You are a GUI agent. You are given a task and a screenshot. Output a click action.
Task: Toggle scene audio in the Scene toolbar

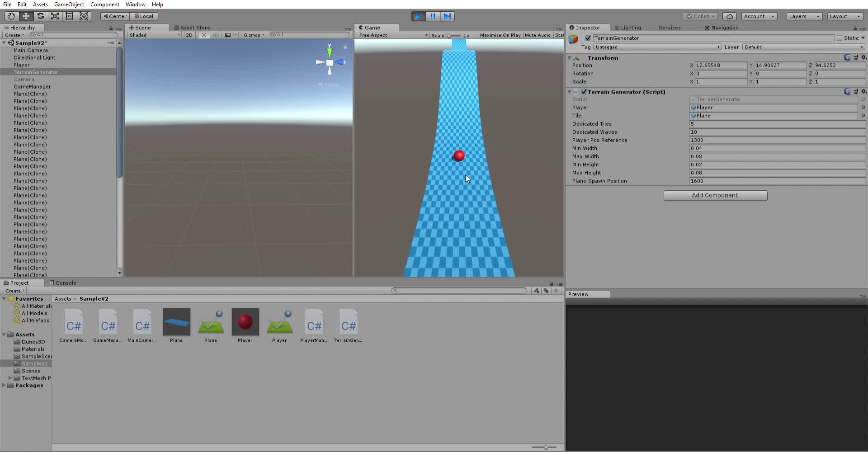tap(216, 35)
